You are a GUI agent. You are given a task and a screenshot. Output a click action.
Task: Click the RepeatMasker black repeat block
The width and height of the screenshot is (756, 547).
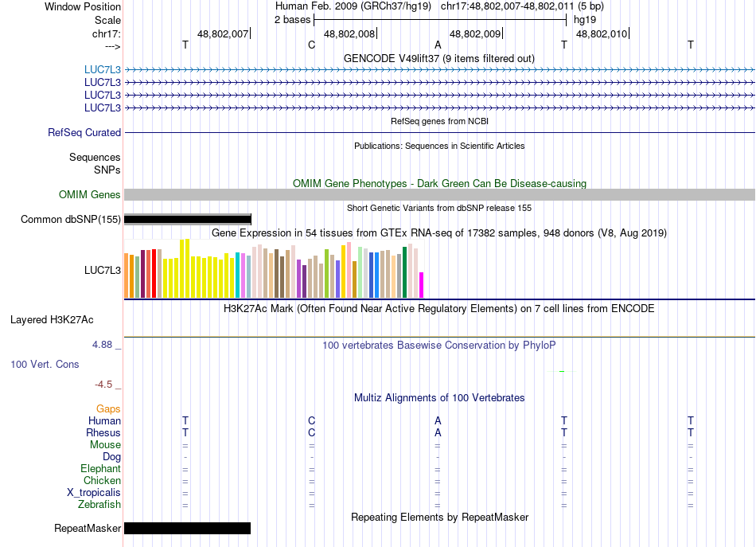pyautogui.click(x=188, y=528)
